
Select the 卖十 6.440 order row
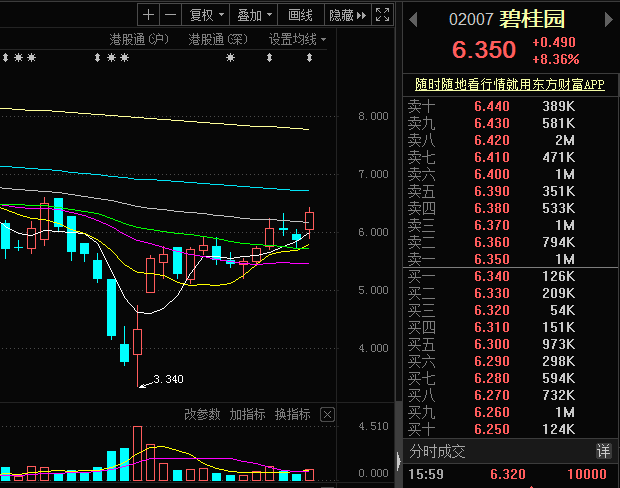(x=510, y=106)
